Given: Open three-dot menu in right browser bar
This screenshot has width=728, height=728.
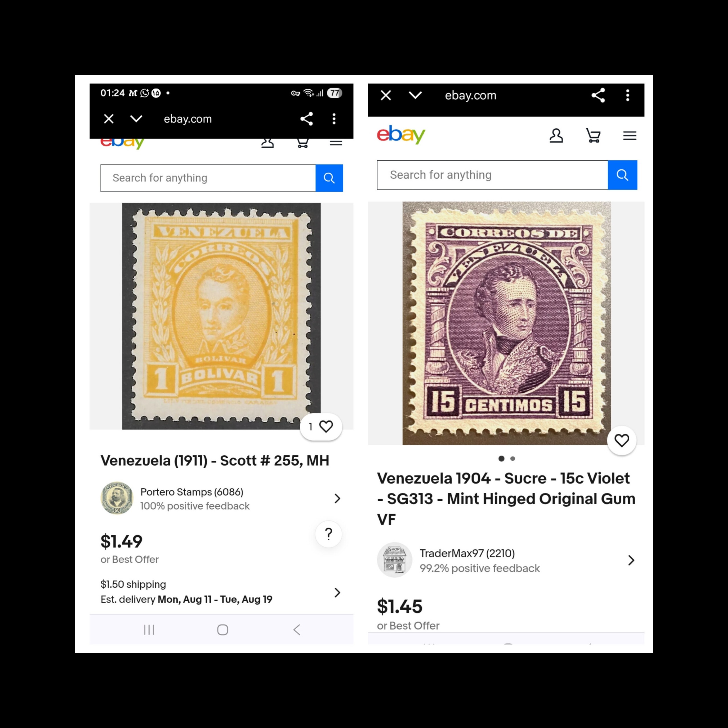Looking at the screenshot, I should pyautogui.click(x=627, y=95).
